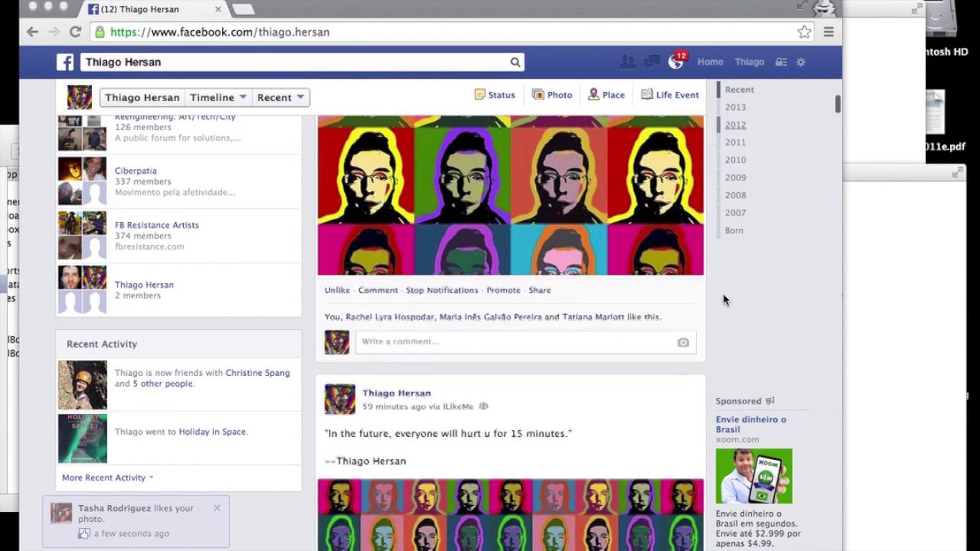Close the Thiago Hersan browser tab
980x551 pixels.
(218, 9)
